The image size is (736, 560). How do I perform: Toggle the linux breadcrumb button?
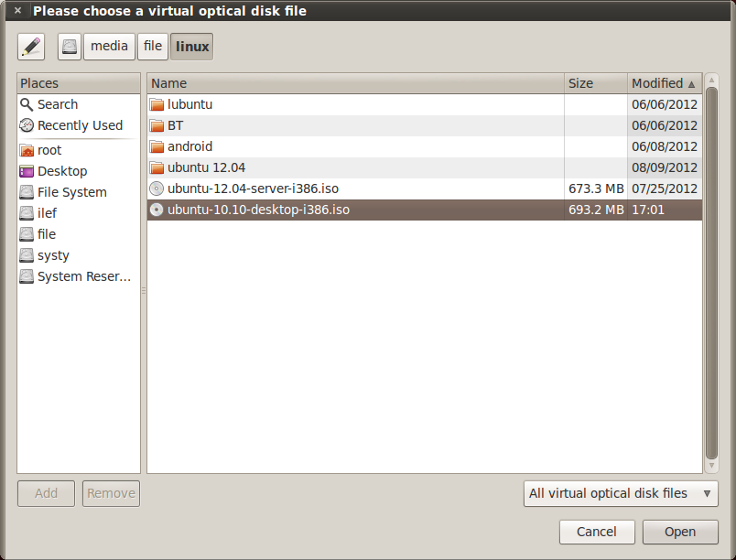coord(191,46)
